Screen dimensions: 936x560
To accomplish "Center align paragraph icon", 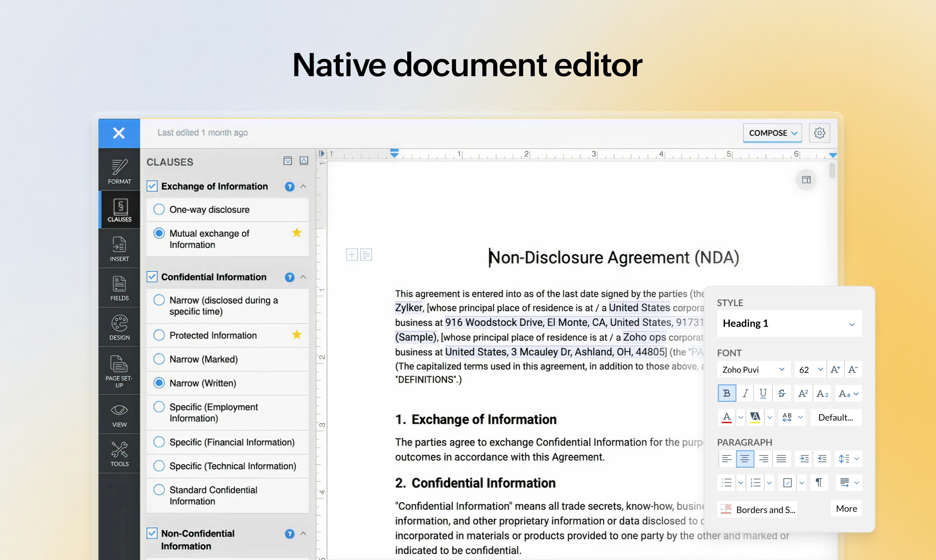I will click(x=745, y=459).
